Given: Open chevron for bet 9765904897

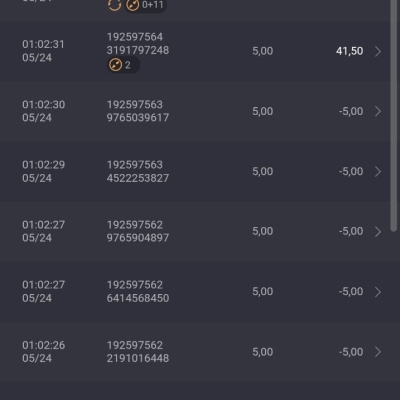Looking at the screenshot, I should [378, 231].
